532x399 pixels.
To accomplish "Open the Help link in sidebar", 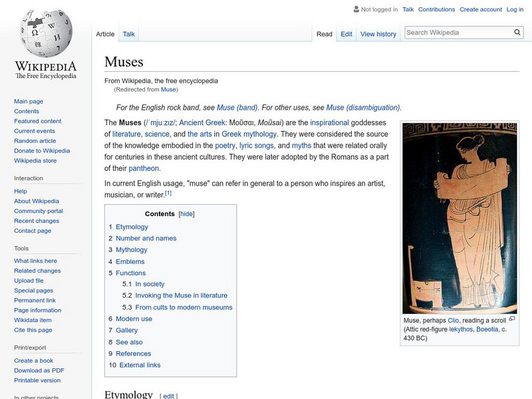I will click(x=21, y=191).
